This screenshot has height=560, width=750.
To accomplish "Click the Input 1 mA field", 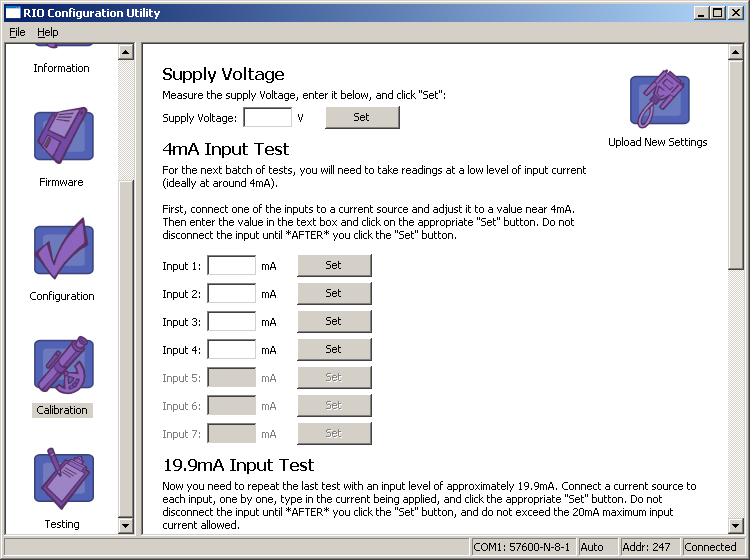I will (231, 266).
